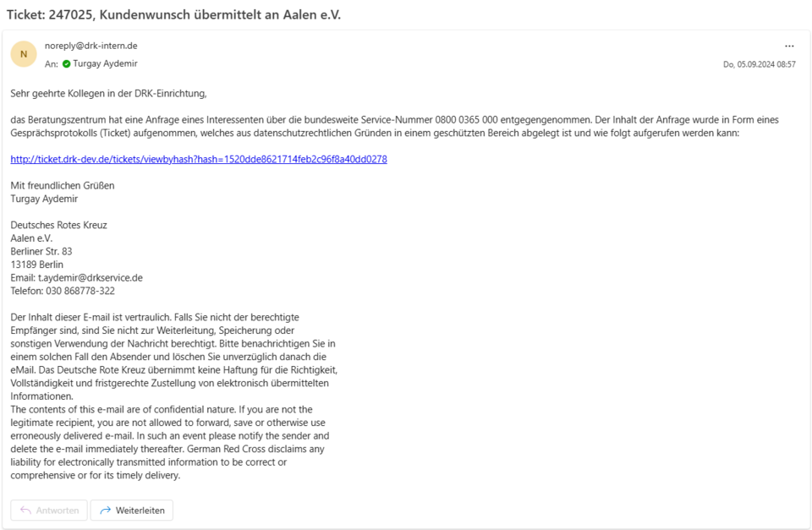The height and width of the screenshot is (530, 812).
Task: Open the more actions ellipsis menu
Action: [x=788, y=46]
